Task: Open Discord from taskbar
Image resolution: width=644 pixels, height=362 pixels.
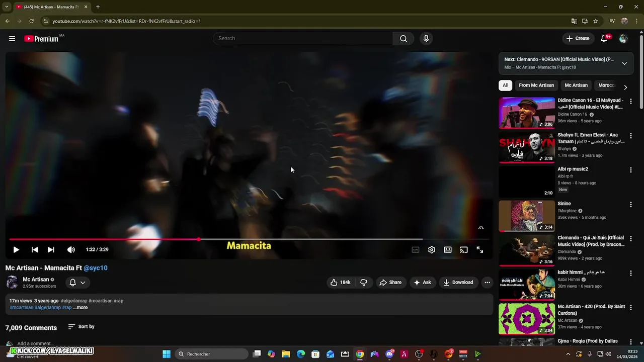Action: (x=389, y=354)
